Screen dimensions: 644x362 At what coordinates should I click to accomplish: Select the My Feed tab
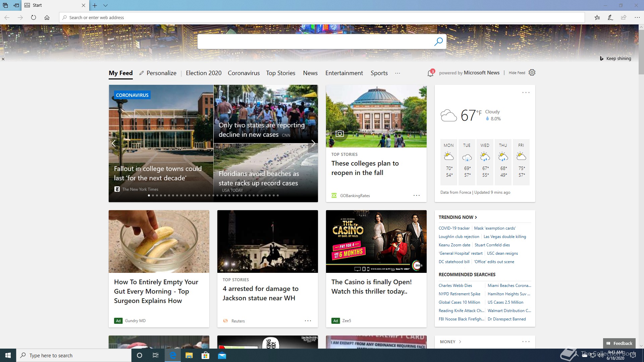pos(121,73)
